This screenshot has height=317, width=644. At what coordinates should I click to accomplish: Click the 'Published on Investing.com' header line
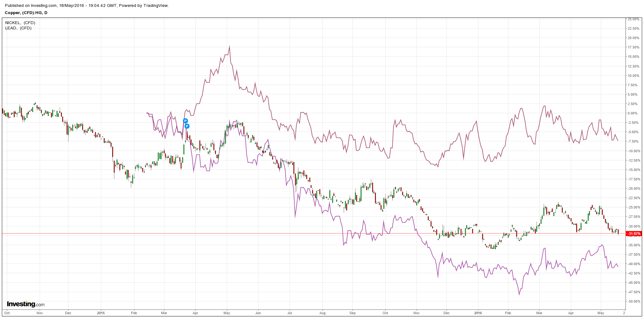coord(87,5)
